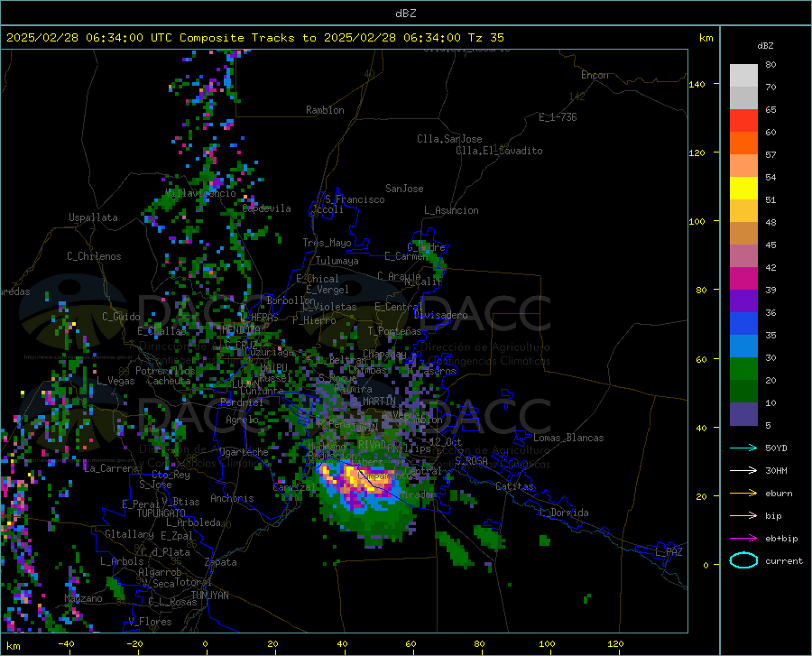Select the 5 dBZ dark violet swatch
Viewport: 812px width, 656px height.
(x=743, y=414)
